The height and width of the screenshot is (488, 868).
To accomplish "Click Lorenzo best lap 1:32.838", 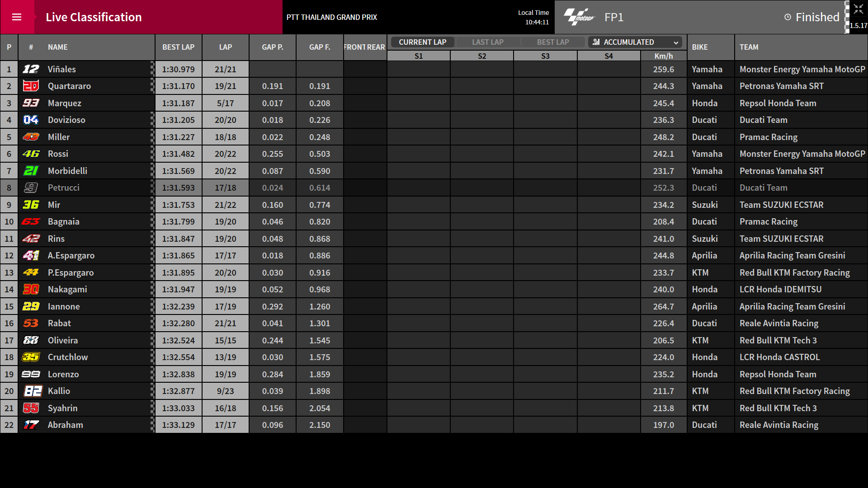I will point(179,374).
